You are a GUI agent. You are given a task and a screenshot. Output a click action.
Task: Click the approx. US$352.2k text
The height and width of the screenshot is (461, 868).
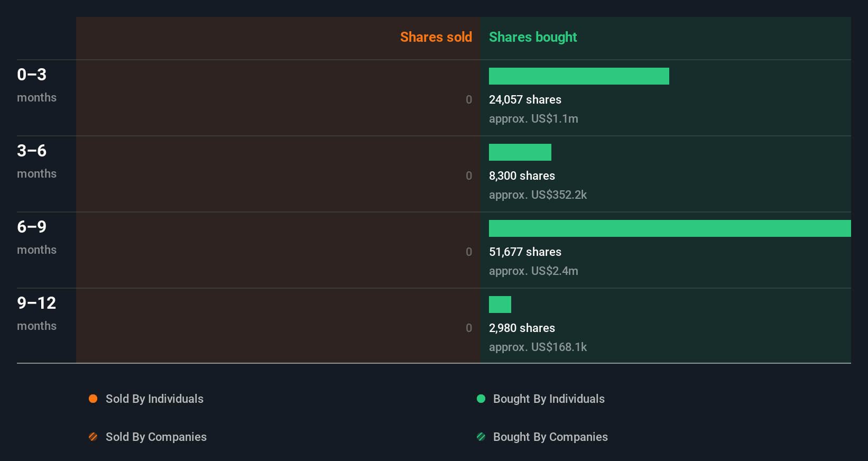(538, 195)
